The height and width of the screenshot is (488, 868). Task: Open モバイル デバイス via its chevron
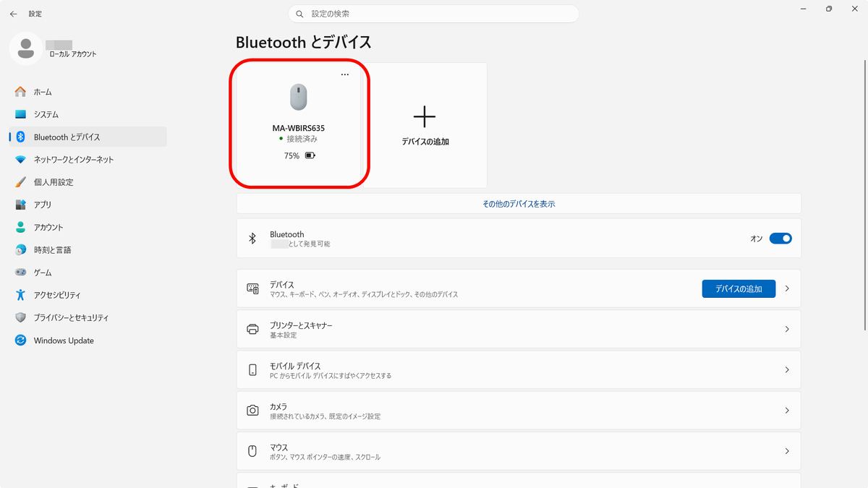(787, 369)
